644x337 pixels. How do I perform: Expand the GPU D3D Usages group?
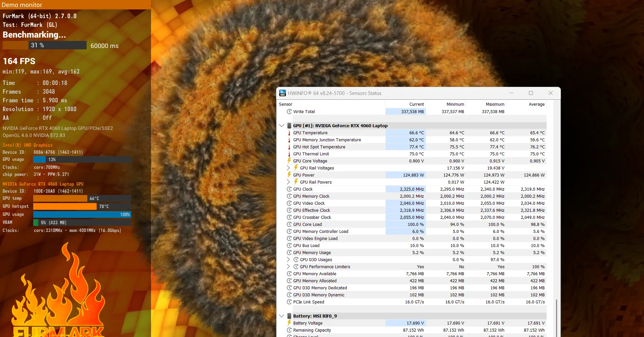pyautogui.click(x=288, y=259)
